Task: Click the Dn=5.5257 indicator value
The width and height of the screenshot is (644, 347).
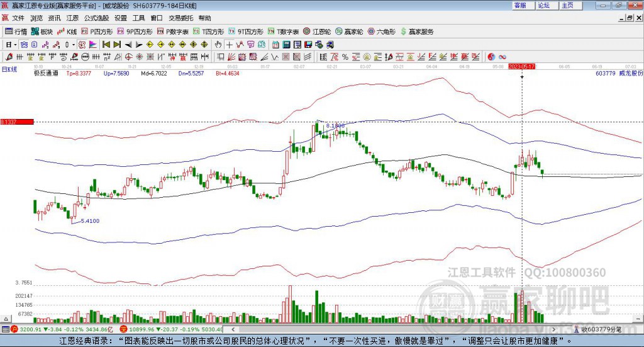Action: [191, 73]
